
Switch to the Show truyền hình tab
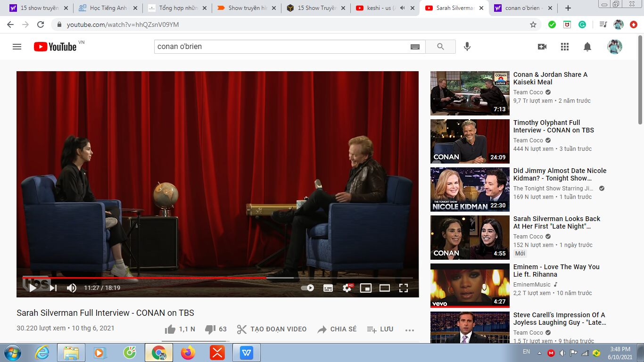coord(247,8)
